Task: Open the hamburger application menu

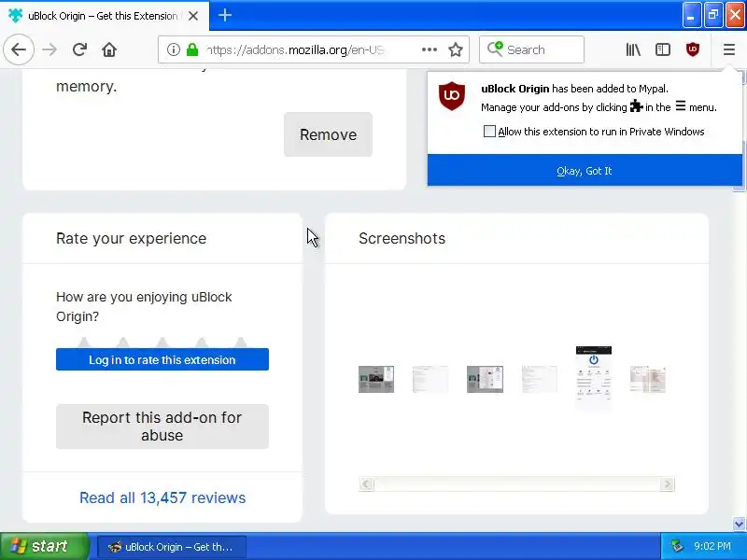Action: pyautogui.click(x=728, y=49)
